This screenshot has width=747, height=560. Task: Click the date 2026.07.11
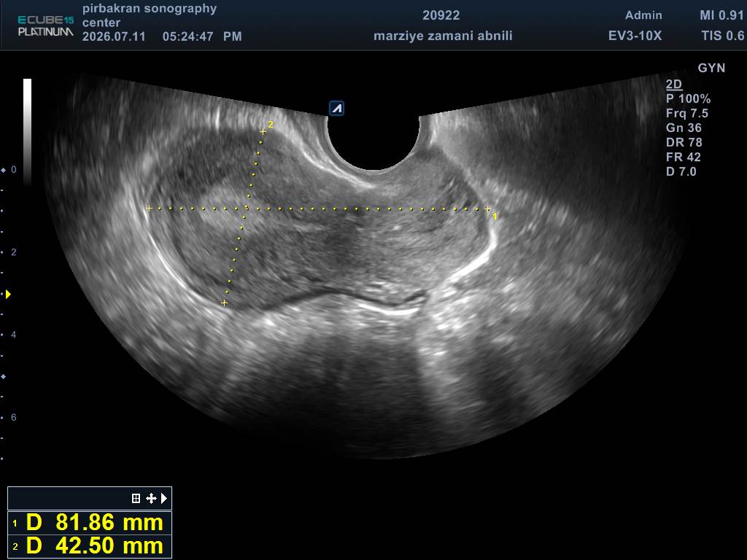pyautogui.click(x=114, y=36)
